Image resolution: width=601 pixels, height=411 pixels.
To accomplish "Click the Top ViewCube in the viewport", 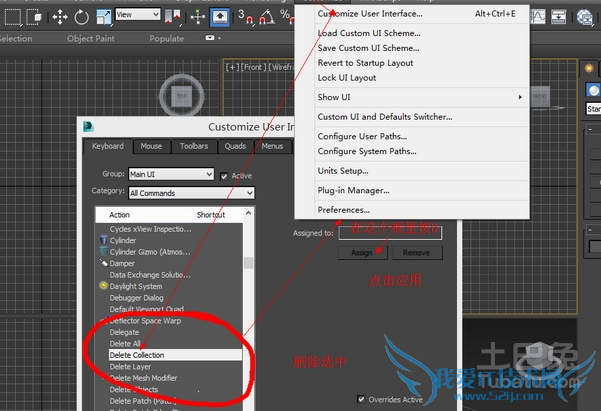I will [x=181, y=96].
